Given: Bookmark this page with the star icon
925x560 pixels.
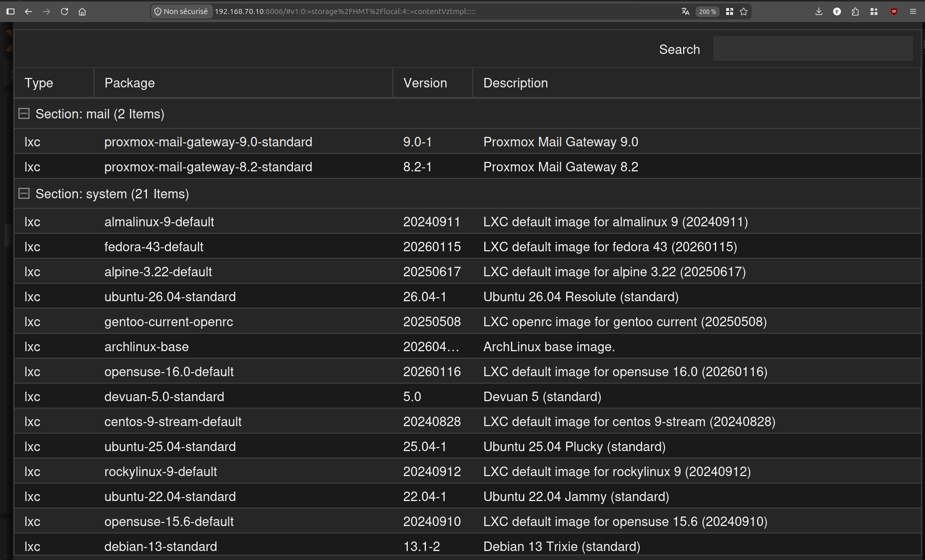Looking at the screenshot, I should click(744, 11).
